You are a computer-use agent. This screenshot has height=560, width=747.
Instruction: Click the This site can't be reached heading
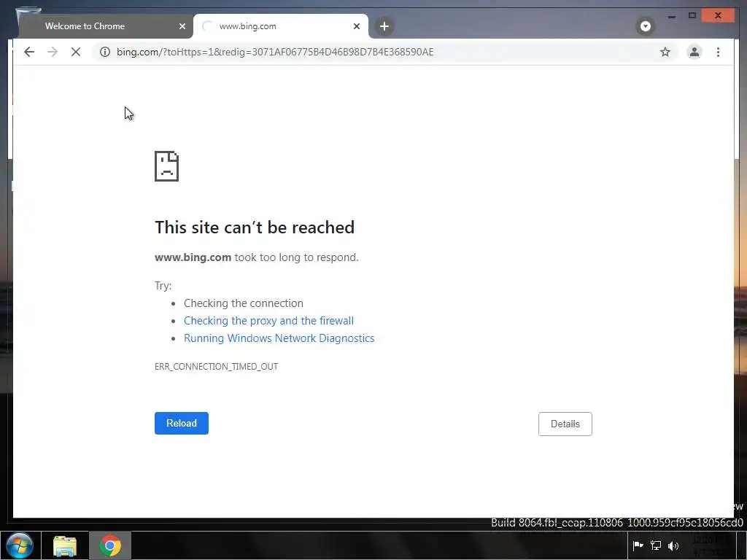[x=255, y=227]
